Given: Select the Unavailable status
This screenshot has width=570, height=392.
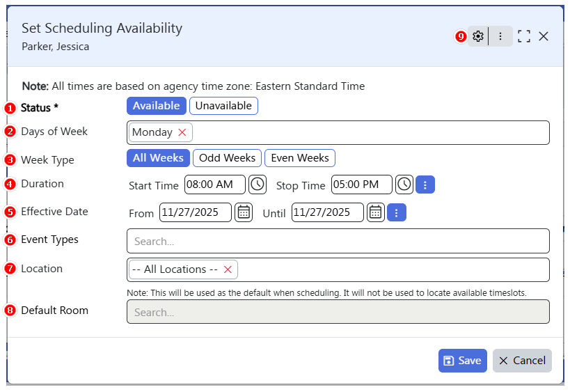Looking at the screenshot, I should coord(223,106).
